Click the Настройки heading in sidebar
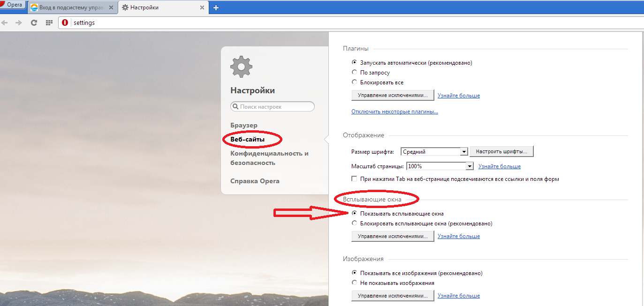The width and height of the screenshot is (644, 306). pyautogui.click(x=253, y=90)
